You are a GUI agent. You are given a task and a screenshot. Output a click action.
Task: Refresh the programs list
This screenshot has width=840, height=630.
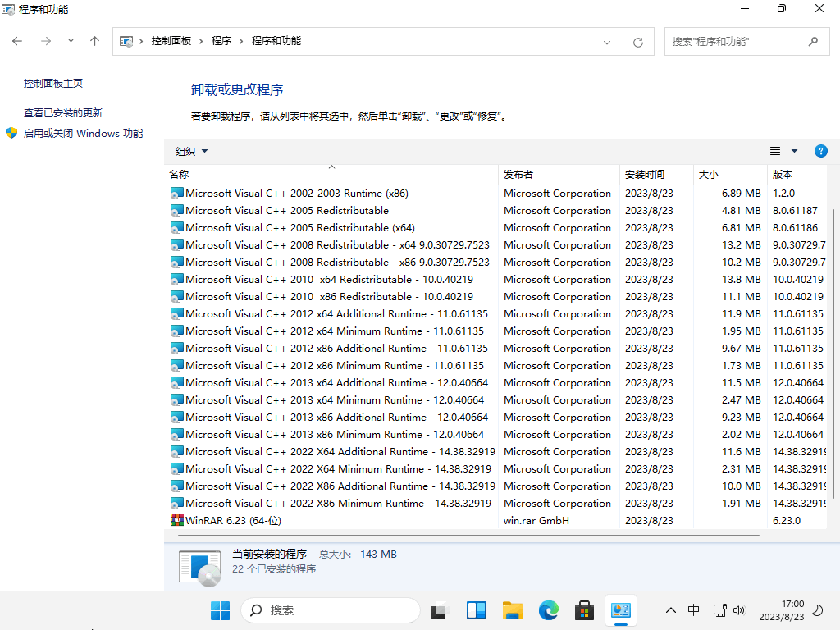[638, 43]
